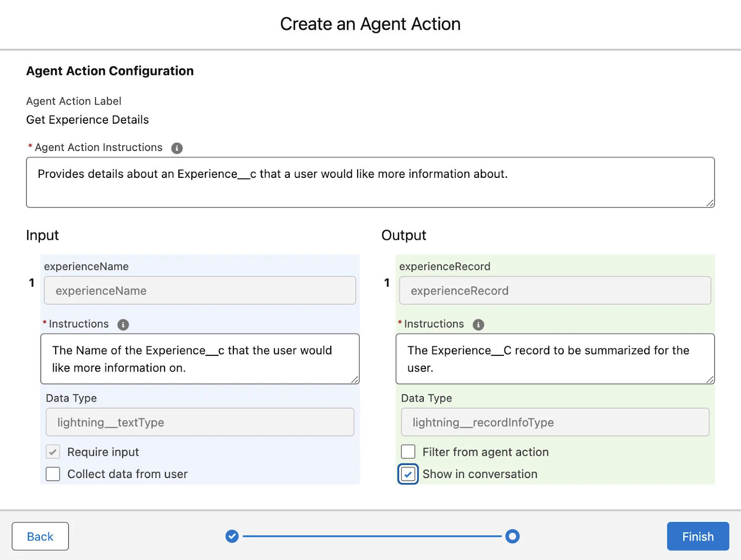This screenshot has height=560, width=741.
Task: Click info icon next to Input Instructions
Action: coord(122,324)
